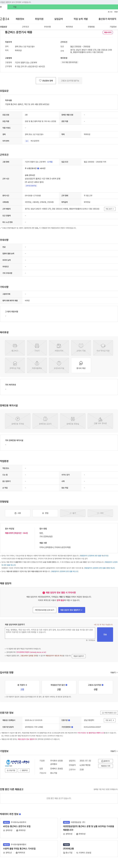Image resolution: width=118 pixels, height=868 pixels.
Task: Open 대경정밀공업(주) 통근버스 운행 posting
Action: [88, 828]
